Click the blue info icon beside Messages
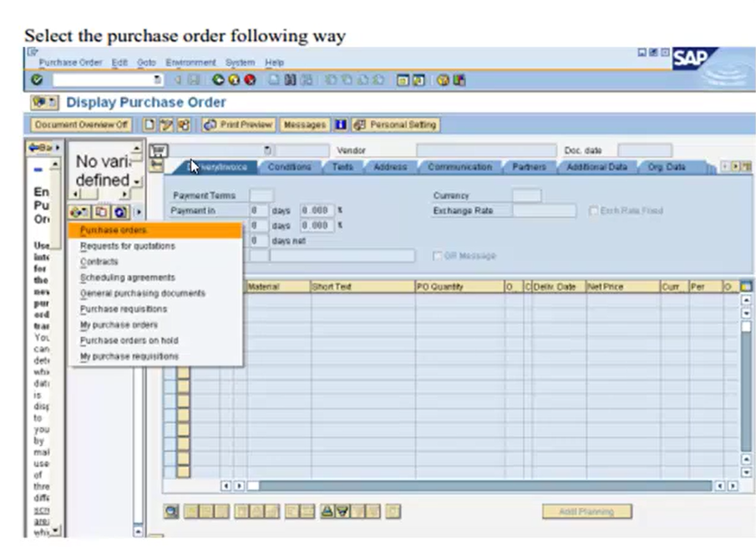 (x=340, y=125)
